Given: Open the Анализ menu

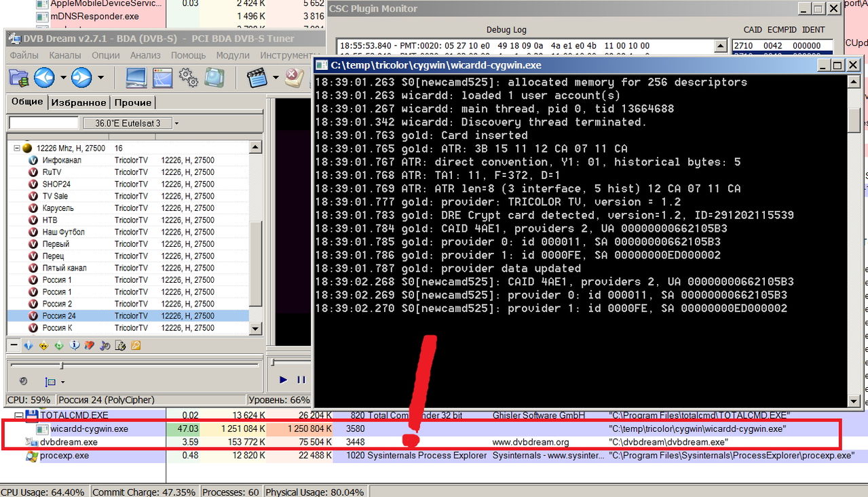Looking at the screenshot, I should coord(145,55).
